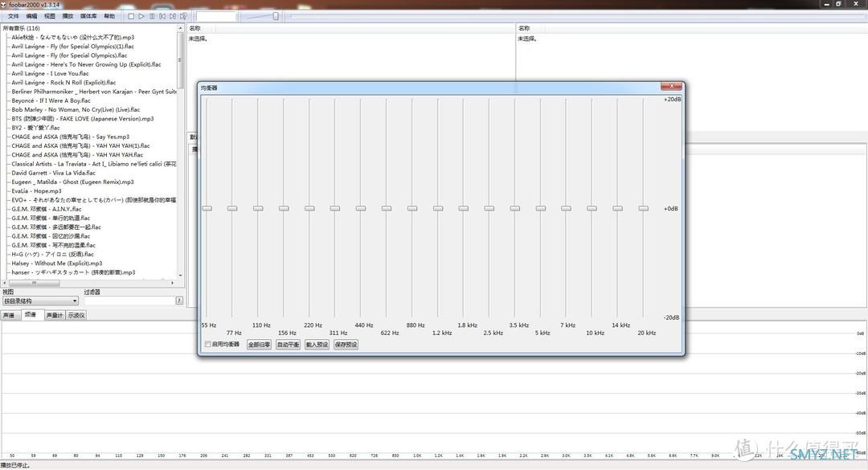Select the 所有音乐 (116) root node

point(21,28)
